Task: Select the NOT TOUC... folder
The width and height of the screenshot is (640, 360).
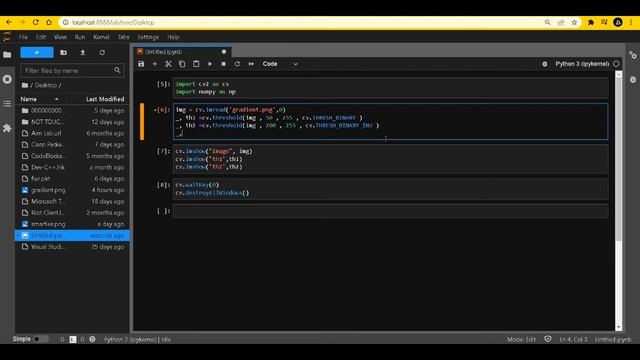Action: 72,122
